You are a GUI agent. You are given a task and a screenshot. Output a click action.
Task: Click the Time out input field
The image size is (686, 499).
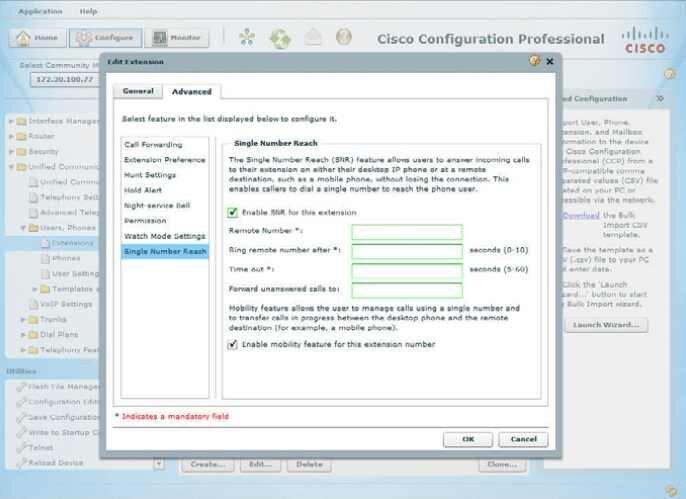click(x=407, y=270)
